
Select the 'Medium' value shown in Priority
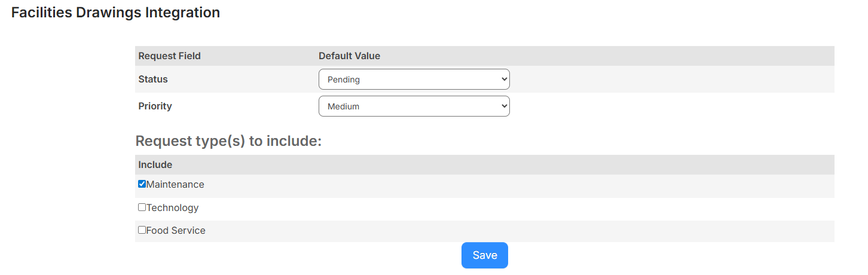tap(344, 106)
